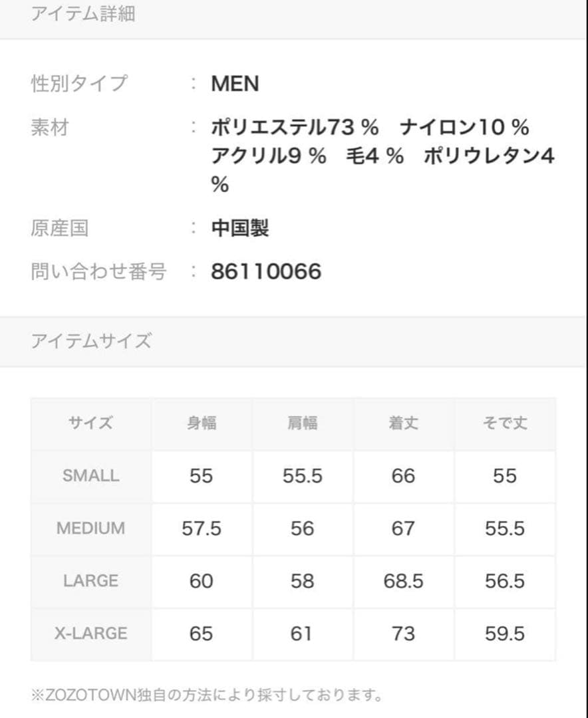Select the MEN gender type value
Image resolution: width=588 pixels, height=718 pixels.
click(235, 84)
